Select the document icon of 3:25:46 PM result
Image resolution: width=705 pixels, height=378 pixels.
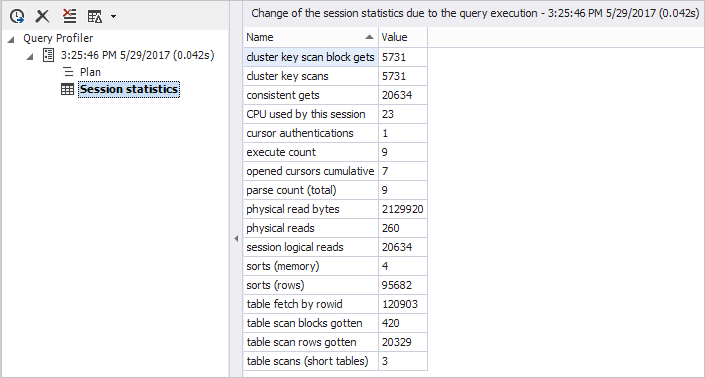48,55
